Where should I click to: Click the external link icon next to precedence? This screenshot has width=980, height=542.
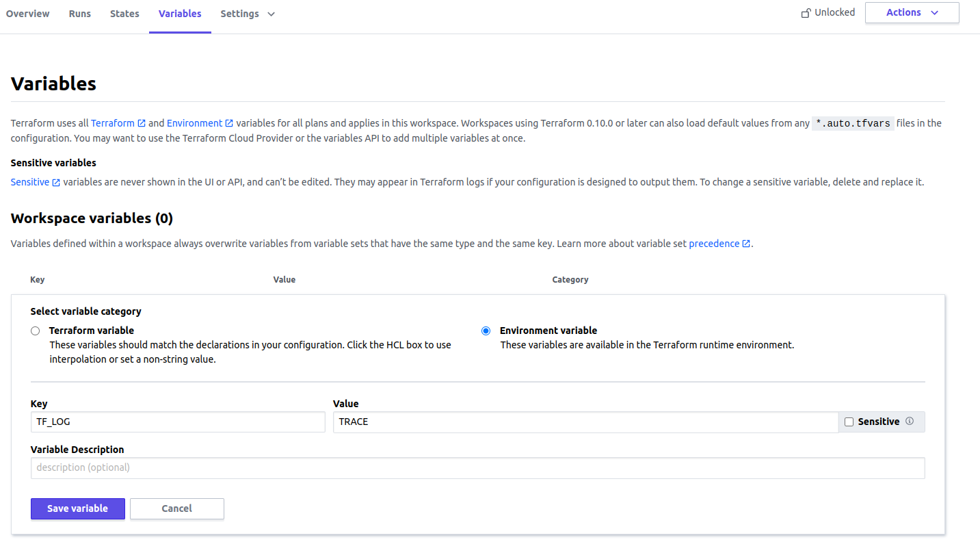[746, 243]
